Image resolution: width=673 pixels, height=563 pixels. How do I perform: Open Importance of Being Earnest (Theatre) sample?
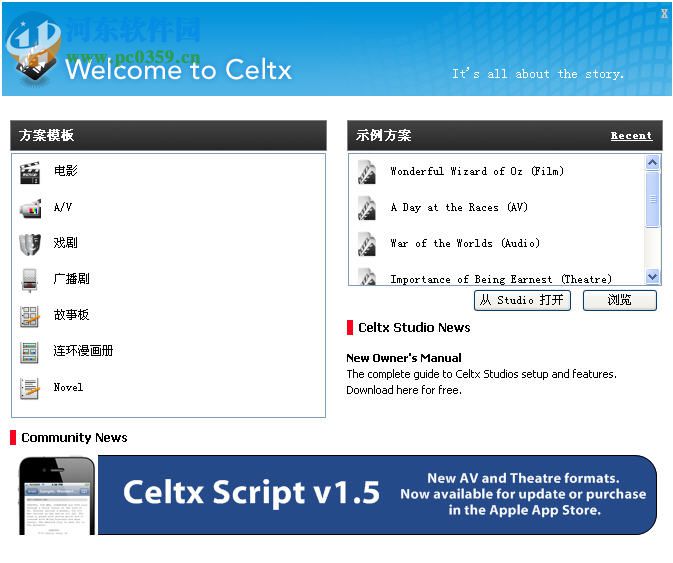click(501, 279)
